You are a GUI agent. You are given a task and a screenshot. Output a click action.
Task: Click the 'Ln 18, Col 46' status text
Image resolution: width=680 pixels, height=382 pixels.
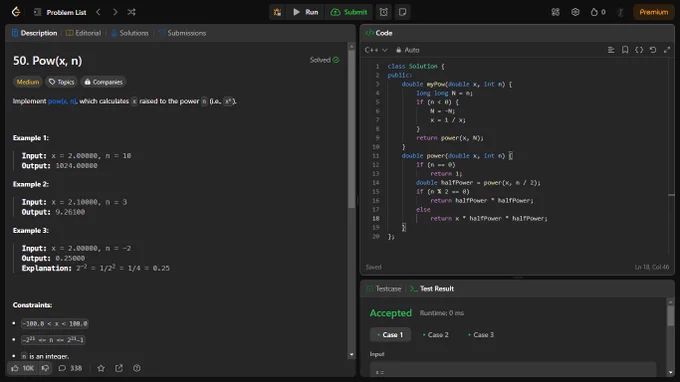coord(652,267)
